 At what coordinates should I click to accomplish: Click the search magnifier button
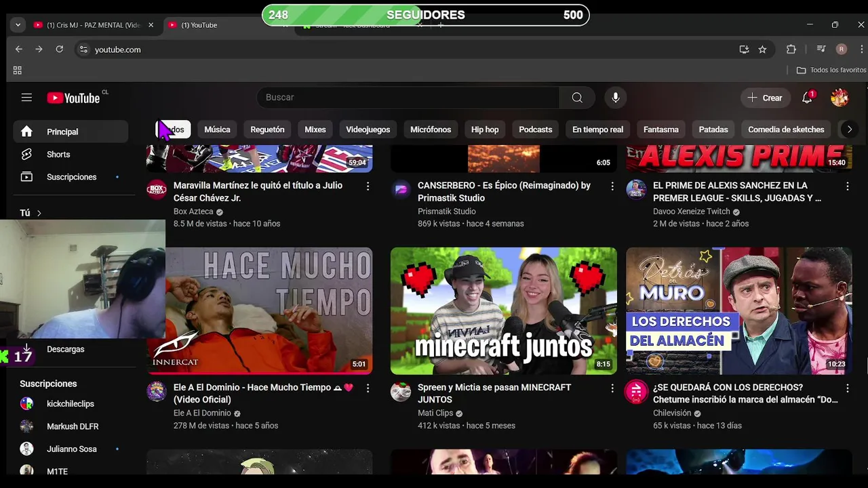(577, 98)
